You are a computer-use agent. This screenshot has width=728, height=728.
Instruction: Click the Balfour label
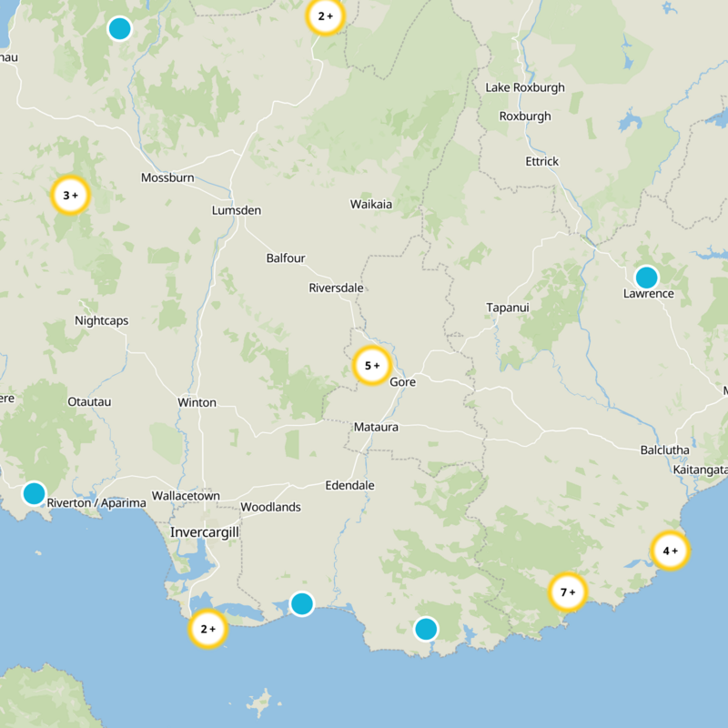coord(286,258)
